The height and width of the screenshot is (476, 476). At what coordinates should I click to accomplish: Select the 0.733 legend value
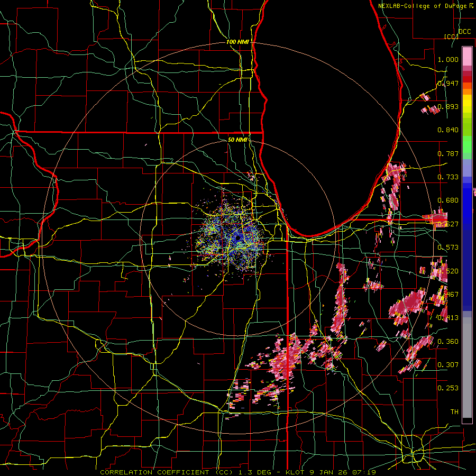pos(448,177)
